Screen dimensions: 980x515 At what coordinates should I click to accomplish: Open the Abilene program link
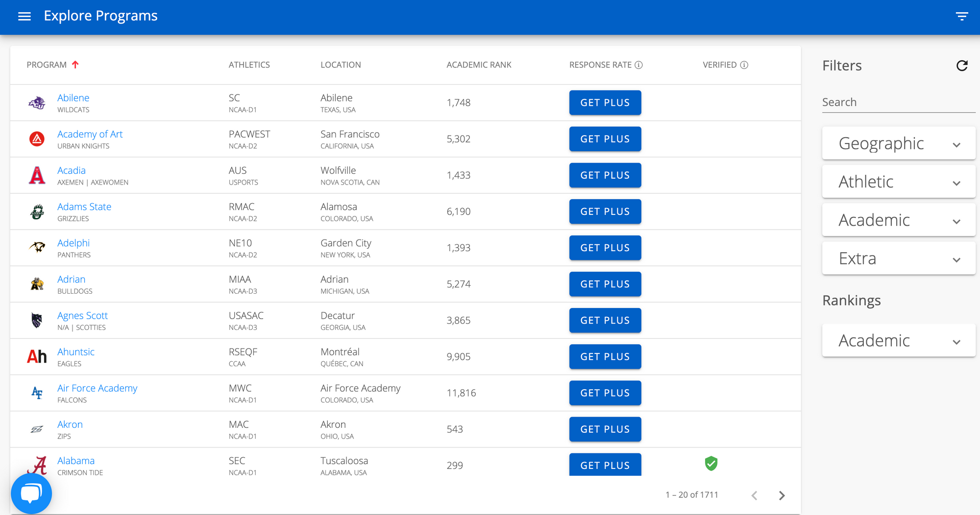[x=73, y=98]
